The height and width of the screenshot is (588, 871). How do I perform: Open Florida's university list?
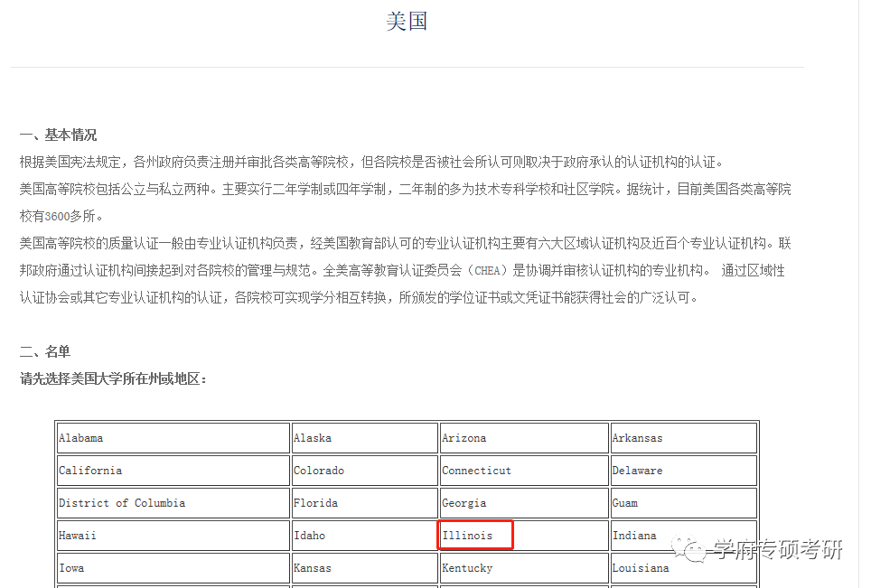click(x=314, y=502)
